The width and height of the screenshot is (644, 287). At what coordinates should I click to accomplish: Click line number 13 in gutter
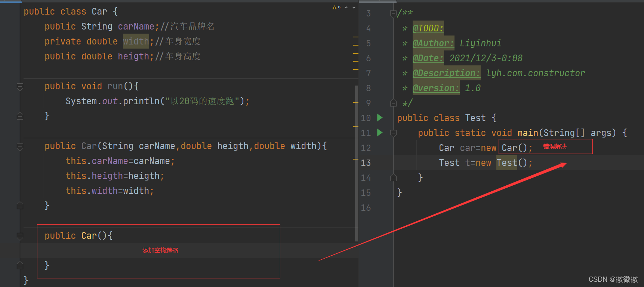pyautogui.click(x=366, y=163)
